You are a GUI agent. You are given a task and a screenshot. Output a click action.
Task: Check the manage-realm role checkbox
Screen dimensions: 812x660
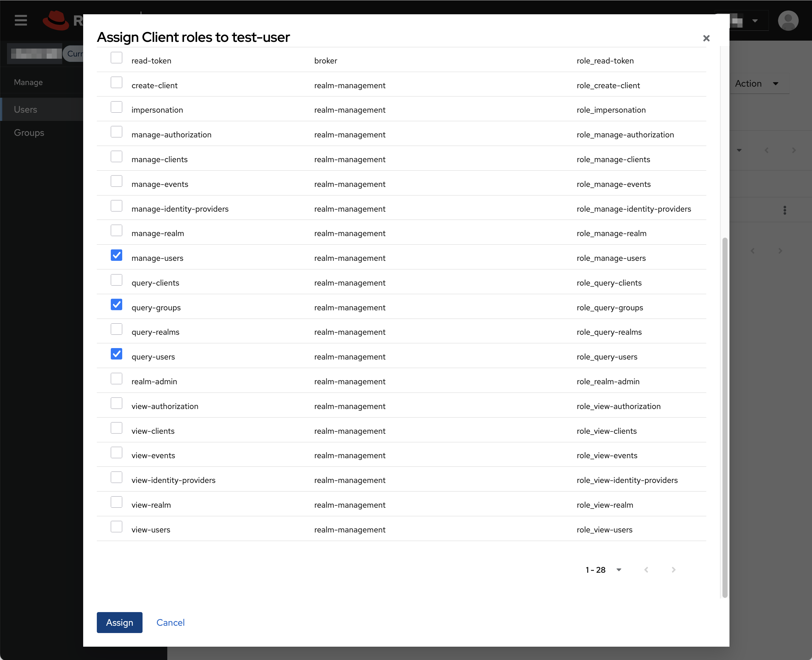[x=116, y=230]
